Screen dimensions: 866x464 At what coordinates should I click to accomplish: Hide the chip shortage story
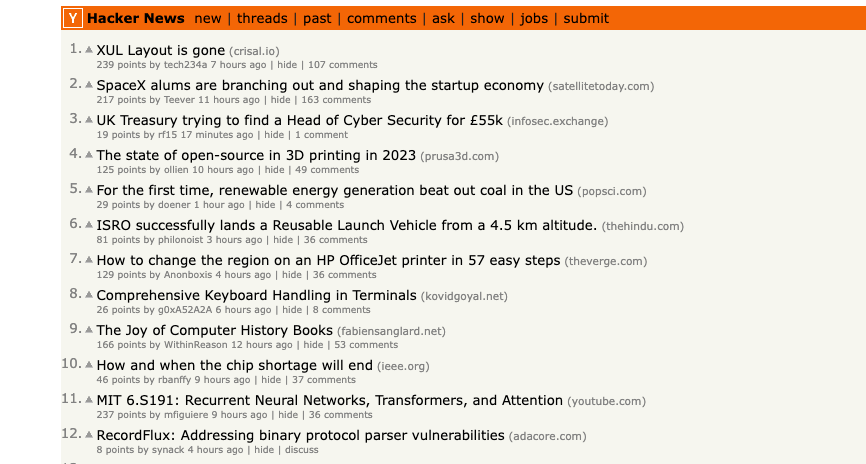[271, 380]
